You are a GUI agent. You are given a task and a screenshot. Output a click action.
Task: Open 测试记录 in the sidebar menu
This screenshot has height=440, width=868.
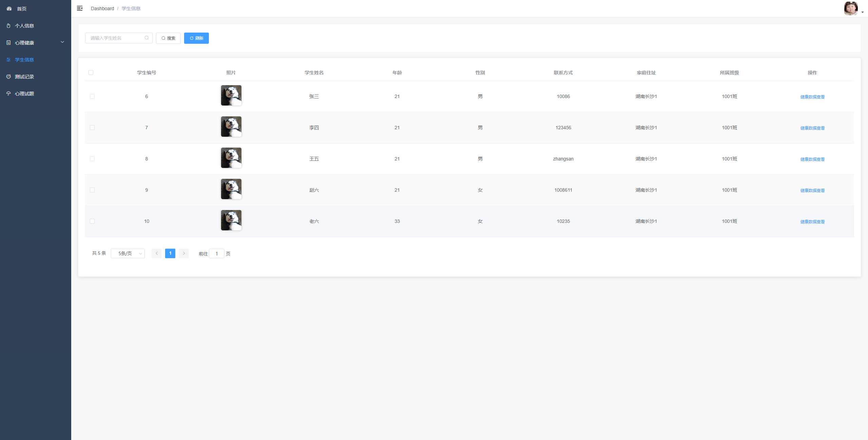coord(36,76)
